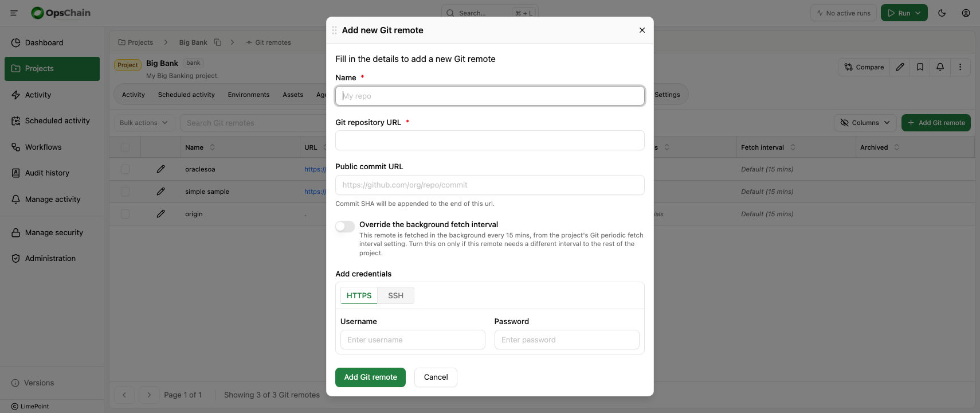Bookmark the Big Bank project
This screenshot has height=413, width=980.
click(x=920, y=67)
